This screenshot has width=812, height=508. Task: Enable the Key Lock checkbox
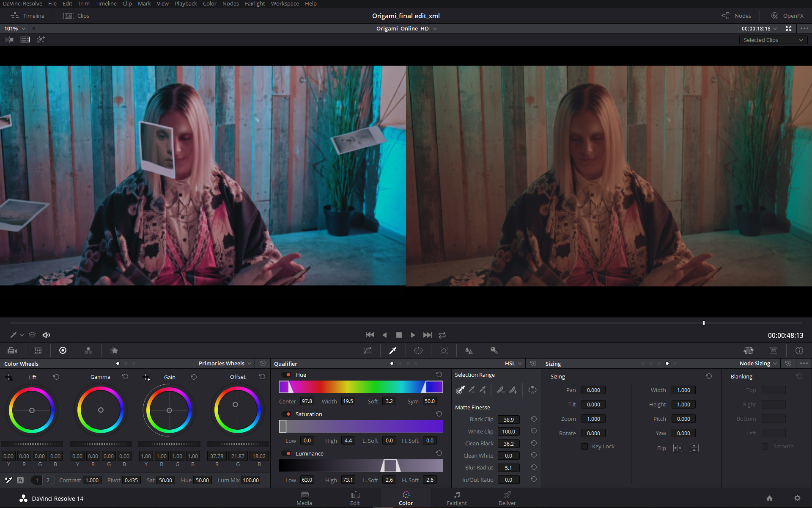[584, 446]
